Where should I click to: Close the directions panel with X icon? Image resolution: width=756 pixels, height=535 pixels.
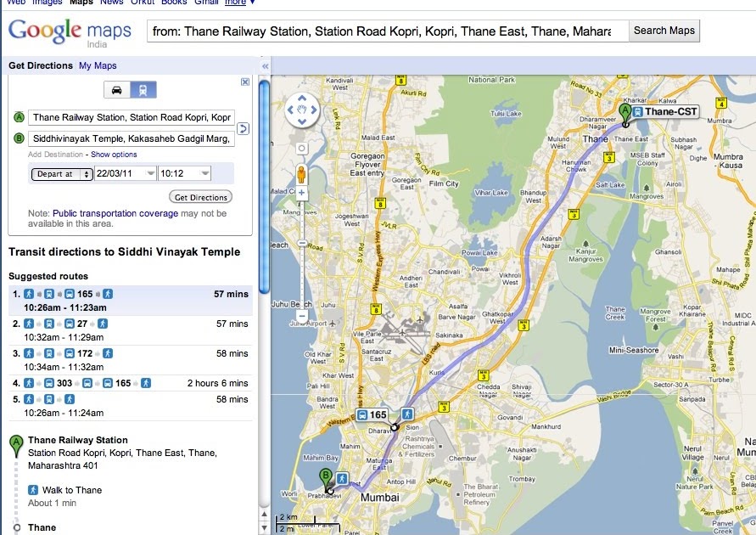[x=245, y=82]
